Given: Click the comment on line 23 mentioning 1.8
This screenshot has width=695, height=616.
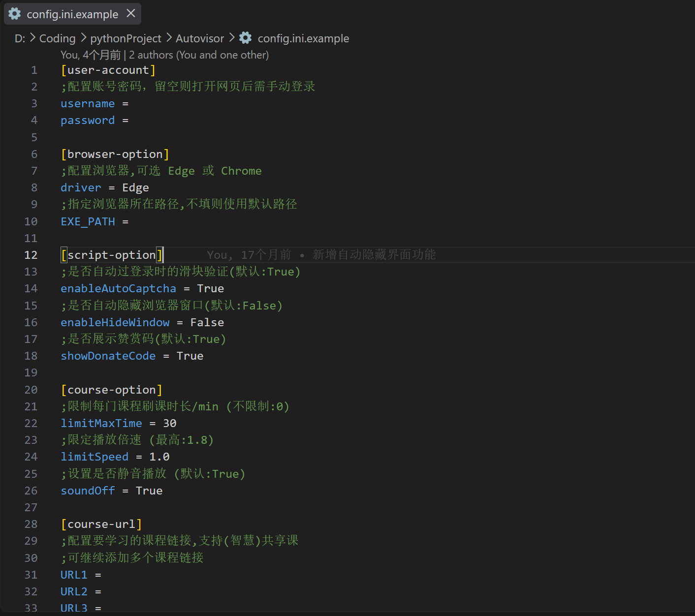Looking at the screenshot, I should (137, 440).
